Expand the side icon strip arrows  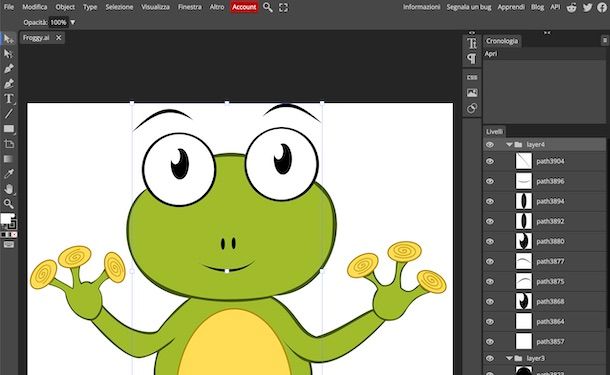(x=472, y=33)
